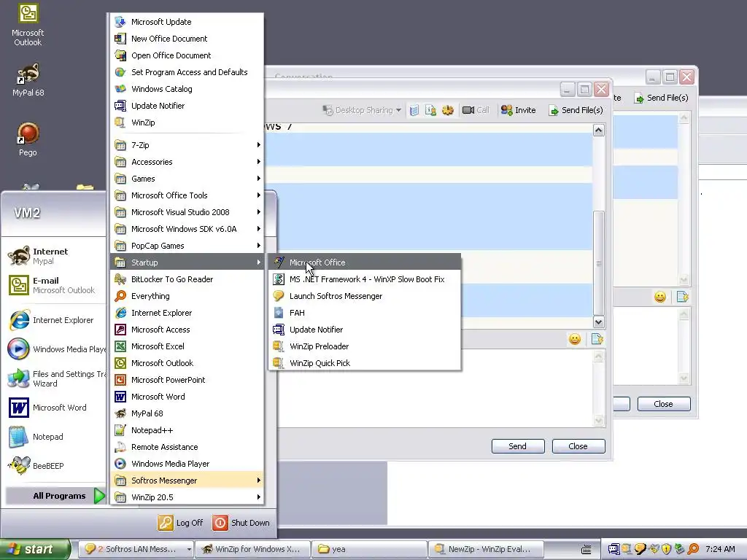Image resolution: width=747 pixels, height=560 pixels.
Task: Click Send File(s) in back conversation window
Action: [661, 98]
